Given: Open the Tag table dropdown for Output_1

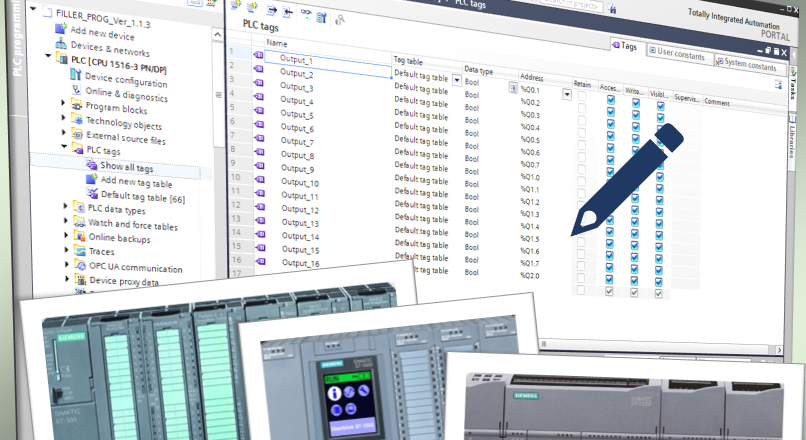Looking at the screenshot, I should click(x=457, y=80).
